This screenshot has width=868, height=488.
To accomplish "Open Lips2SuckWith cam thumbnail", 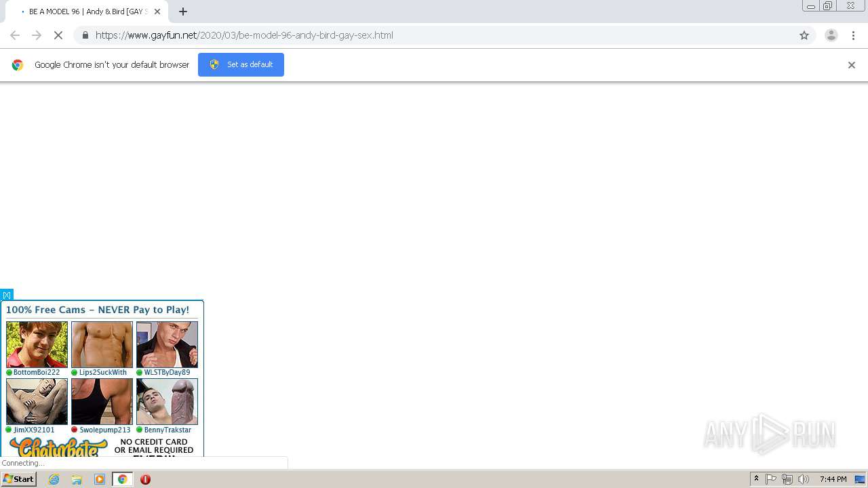I will pyautogui.click(x=102, y=344).
